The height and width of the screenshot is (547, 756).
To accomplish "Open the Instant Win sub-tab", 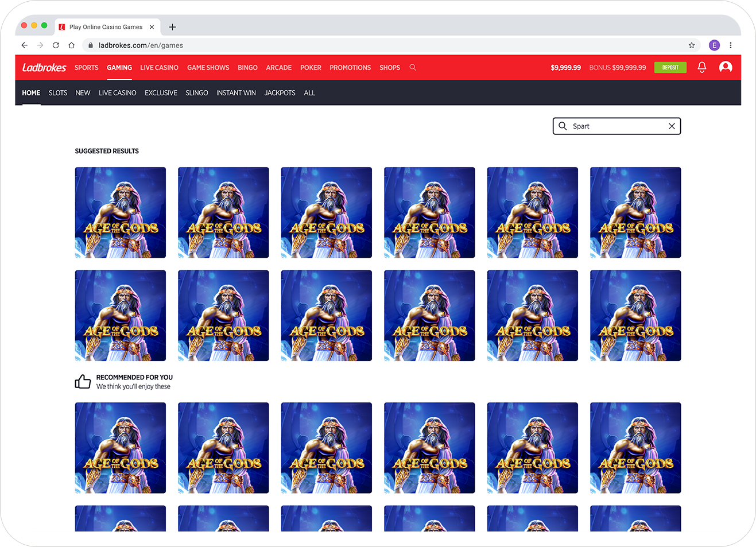I will click(236, 93).
